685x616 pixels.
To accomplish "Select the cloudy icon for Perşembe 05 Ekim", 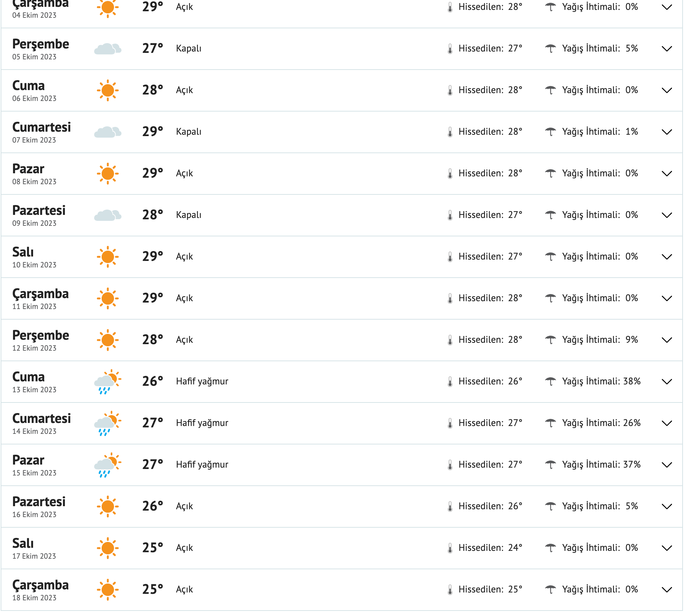I will click(108, 48).
